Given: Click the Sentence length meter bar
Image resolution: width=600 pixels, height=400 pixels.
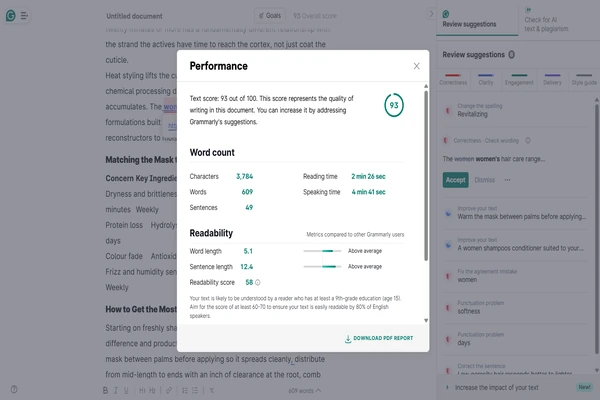Looking at the screenshot, I should (x=322, y=266).
